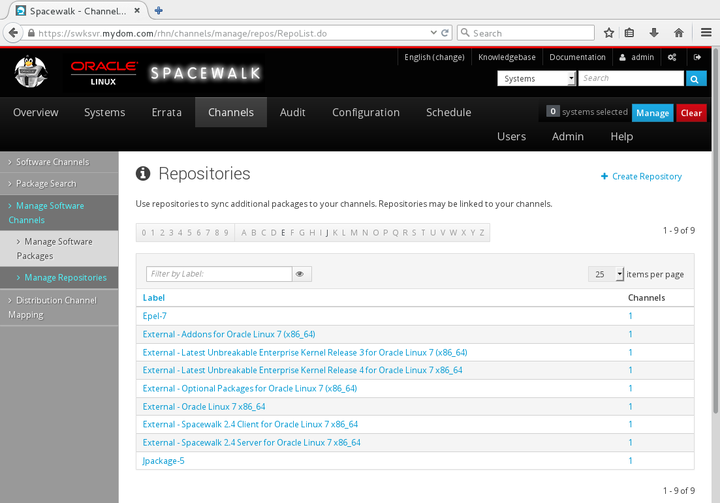Click channel count for Epel-7 row

[630, 316]
